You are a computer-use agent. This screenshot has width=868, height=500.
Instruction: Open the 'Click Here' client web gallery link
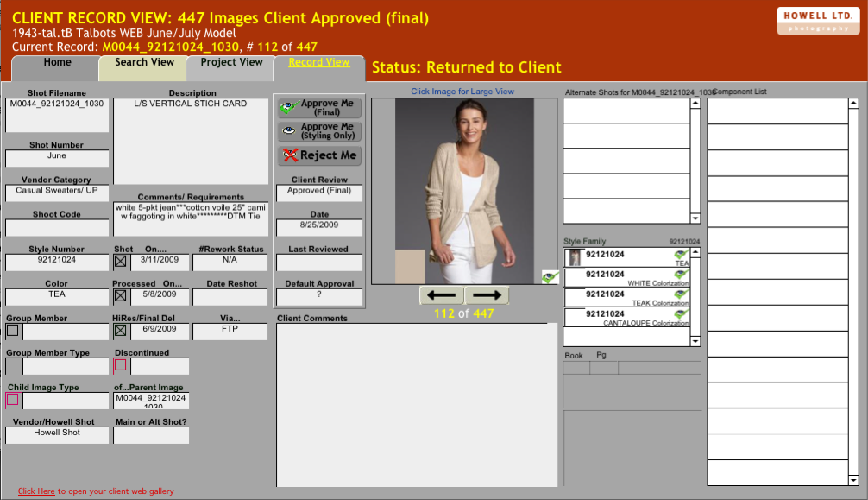coord(36,491)
